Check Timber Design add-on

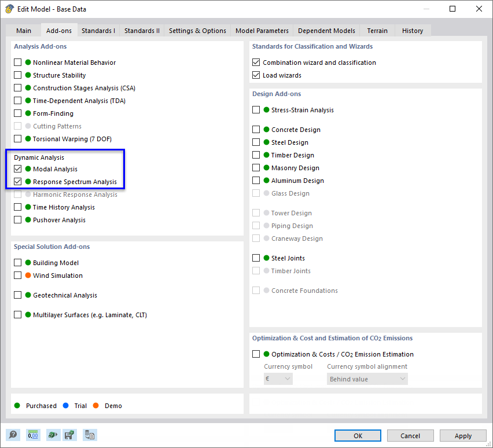click(x=256, y=155)
